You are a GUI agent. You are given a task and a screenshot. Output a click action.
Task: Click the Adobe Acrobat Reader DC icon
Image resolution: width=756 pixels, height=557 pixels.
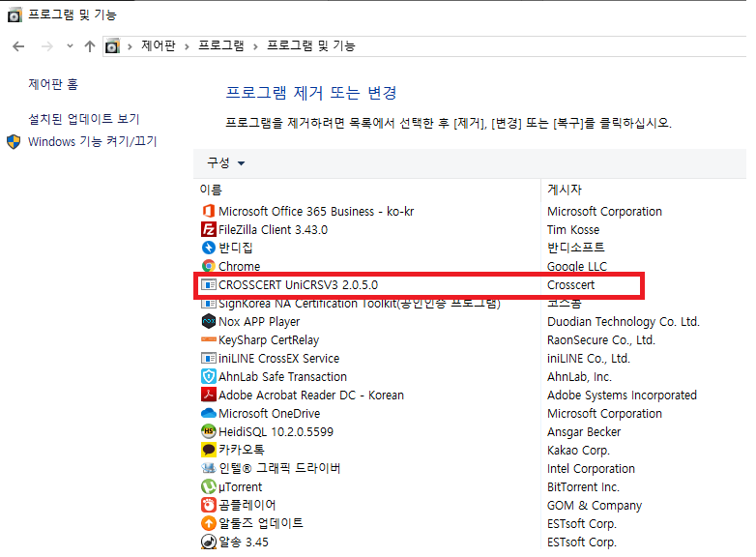208,395
